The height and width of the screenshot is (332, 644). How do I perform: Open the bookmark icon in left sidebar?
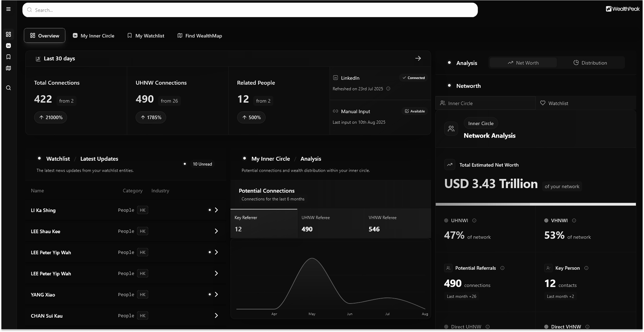pyautogui.click(x=8, y=57)
